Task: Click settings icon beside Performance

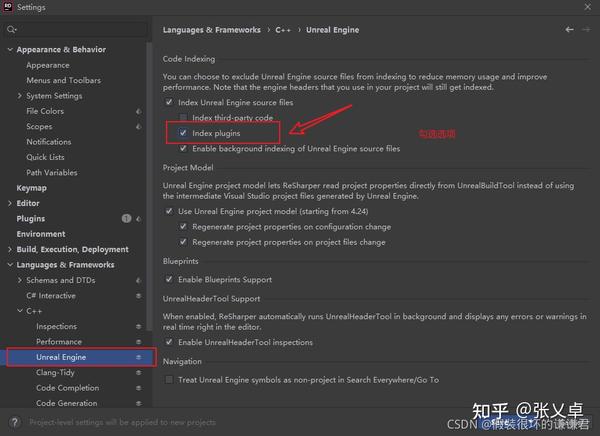Action: tap(139, 342)
